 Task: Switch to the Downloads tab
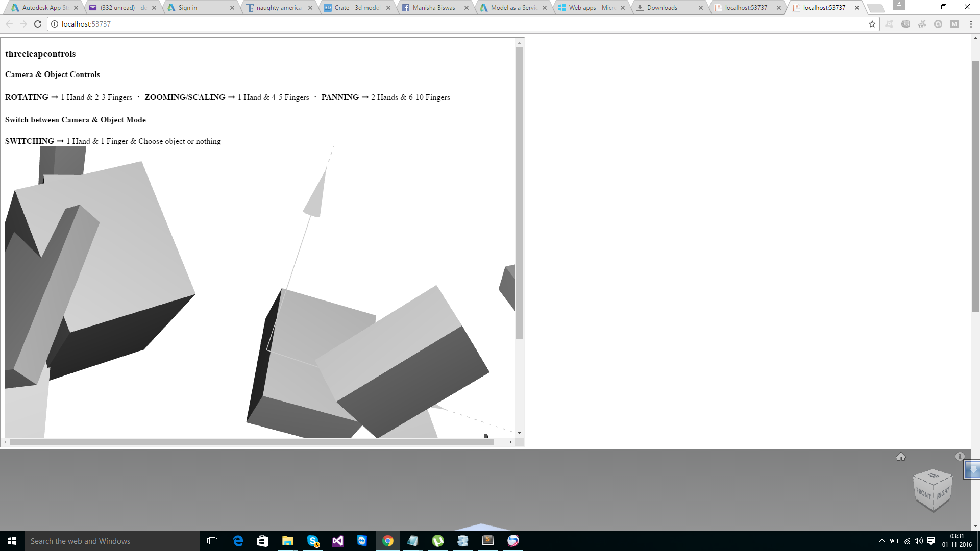662,8
